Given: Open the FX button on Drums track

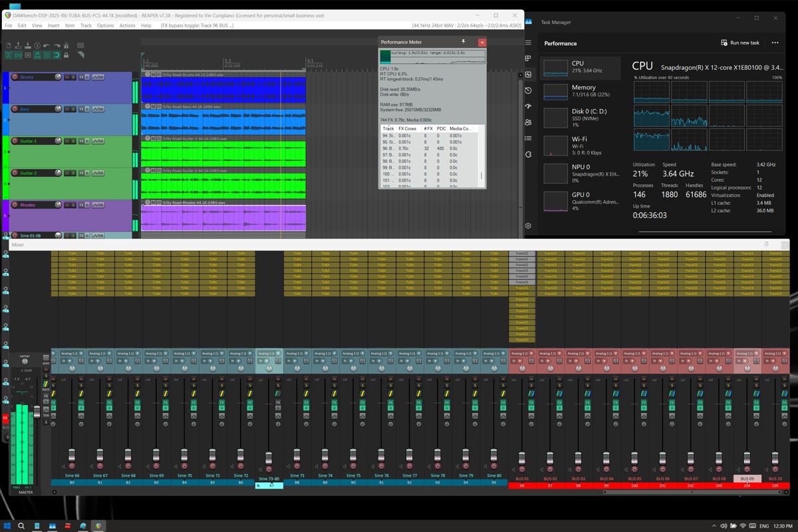Looking at the screenshot, I should pyautogui.click(x=82, y=77).
